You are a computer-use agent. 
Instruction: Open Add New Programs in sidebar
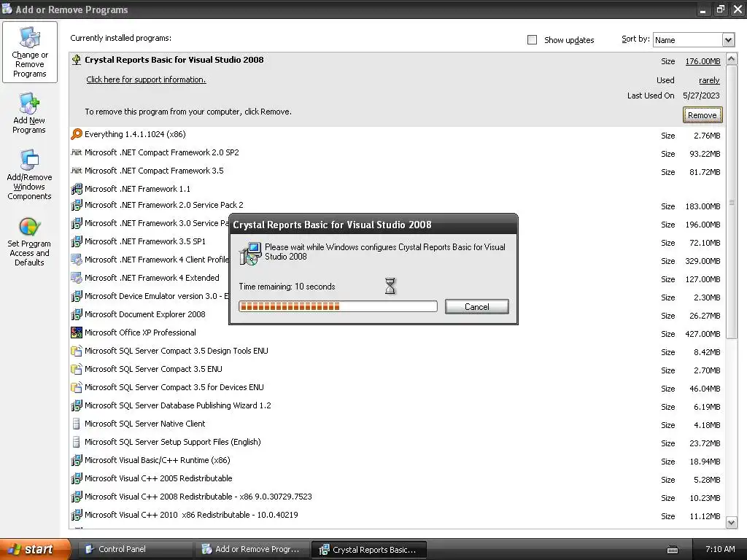point(29,113)
